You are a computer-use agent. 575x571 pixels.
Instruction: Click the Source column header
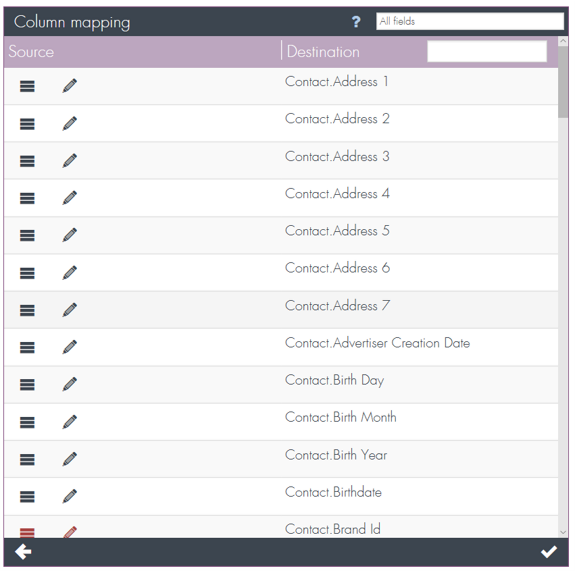coord(31,52)
